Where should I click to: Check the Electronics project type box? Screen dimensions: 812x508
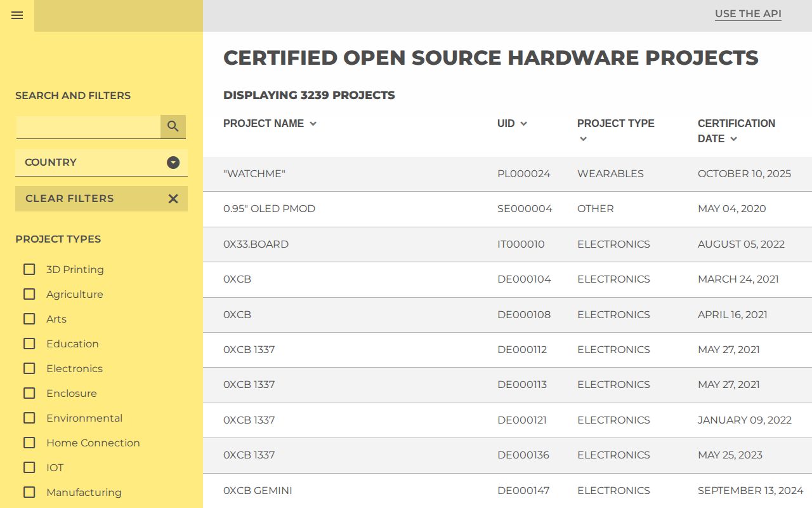pos(29,368)
